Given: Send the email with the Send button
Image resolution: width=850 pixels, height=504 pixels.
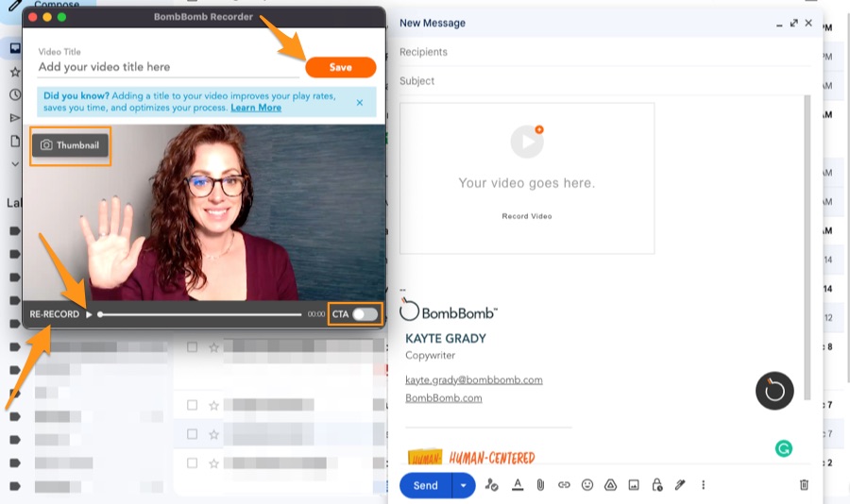Looking at the screenshot, I should pyautogui.click(x=426, y=485).
